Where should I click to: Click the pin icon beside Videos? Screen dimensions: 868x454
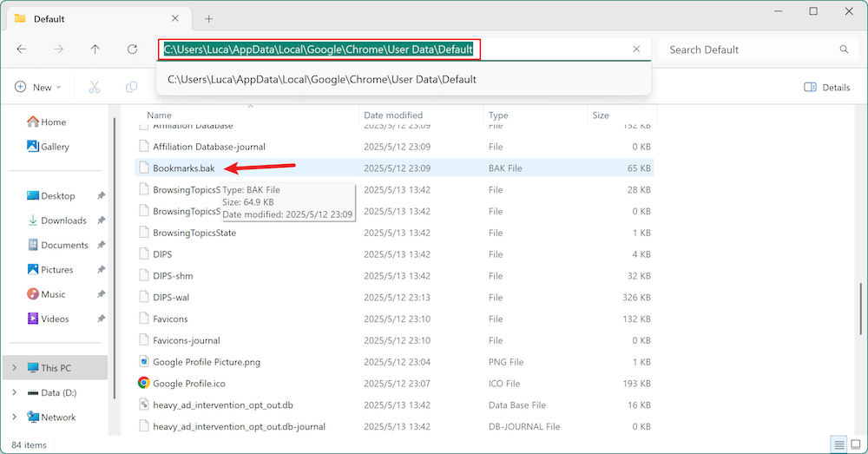pos(101,319)
